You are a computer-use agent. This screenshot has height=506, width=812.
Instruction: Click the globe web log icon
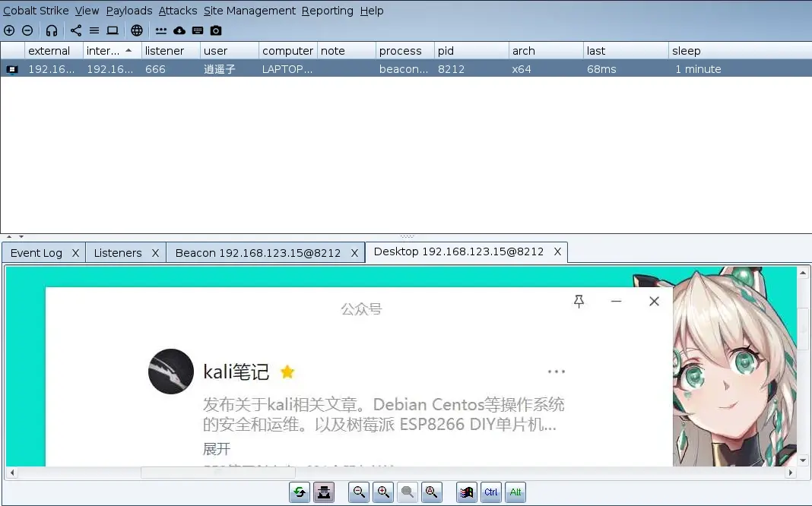pos(137,30)
